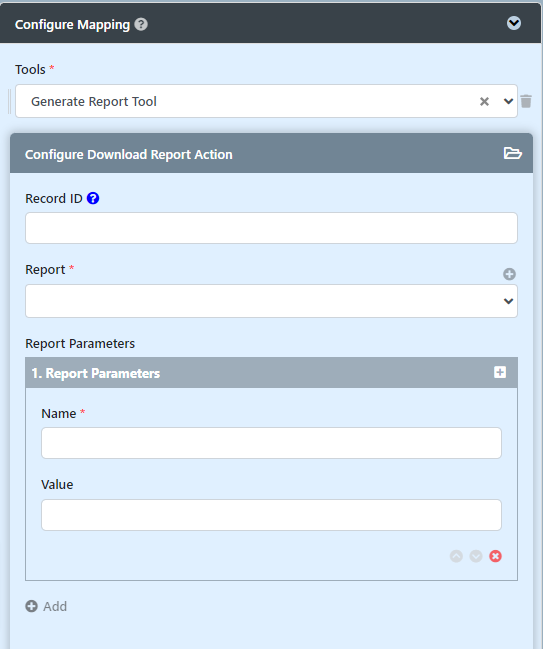
Task: Click the 1. Report Parameters header
Action: tap(272, 373)
